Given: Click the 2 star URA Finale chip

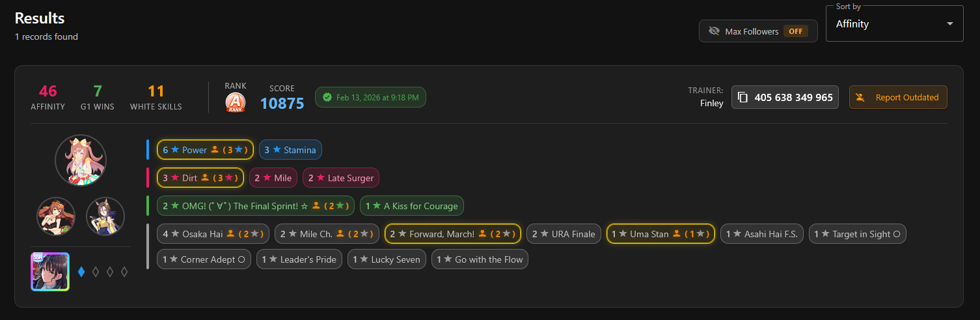Looking at the screenshot, I should 564,233.
